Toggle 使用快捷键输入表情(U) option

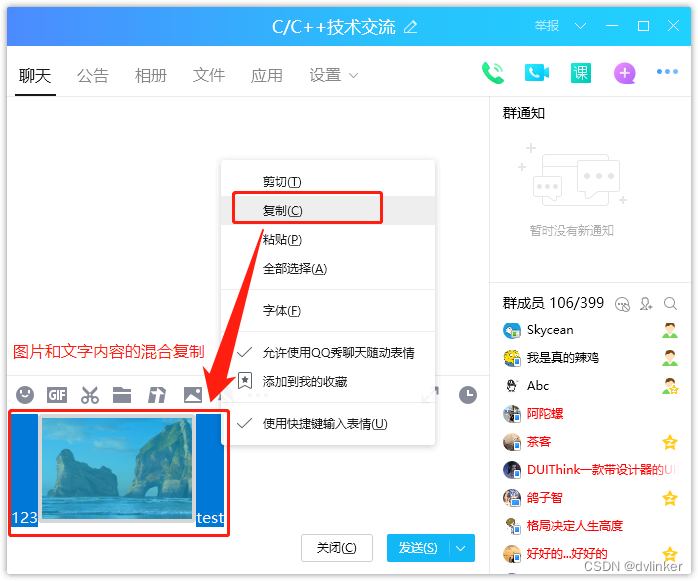point(328,423)
